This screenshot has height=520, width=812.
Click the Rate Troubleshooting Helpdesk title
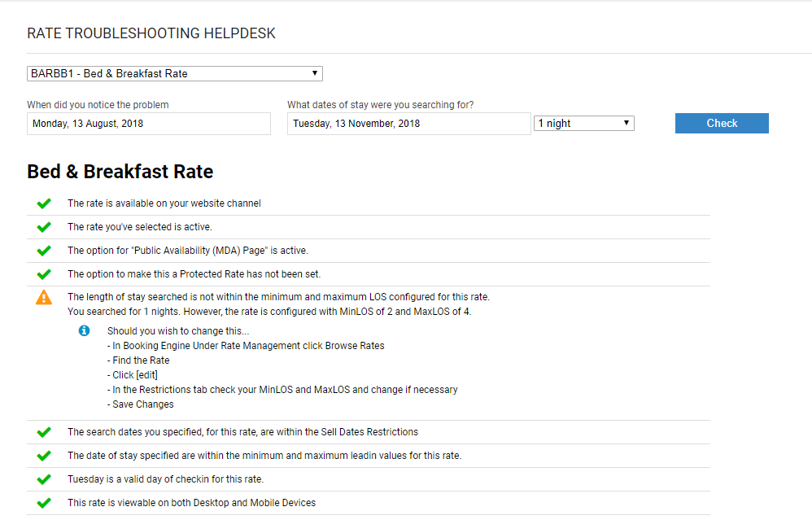click(x=151, y=33)
